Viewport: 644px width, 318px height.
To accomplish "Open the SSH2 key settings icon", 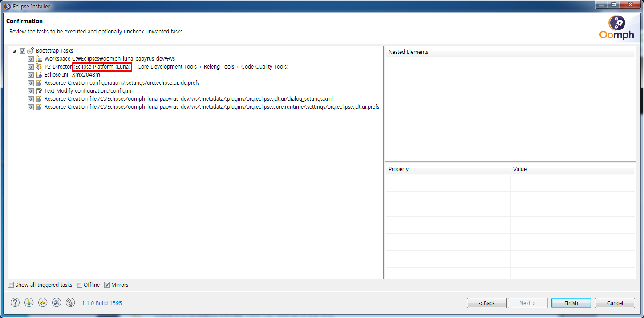I will tap(43, 303).
